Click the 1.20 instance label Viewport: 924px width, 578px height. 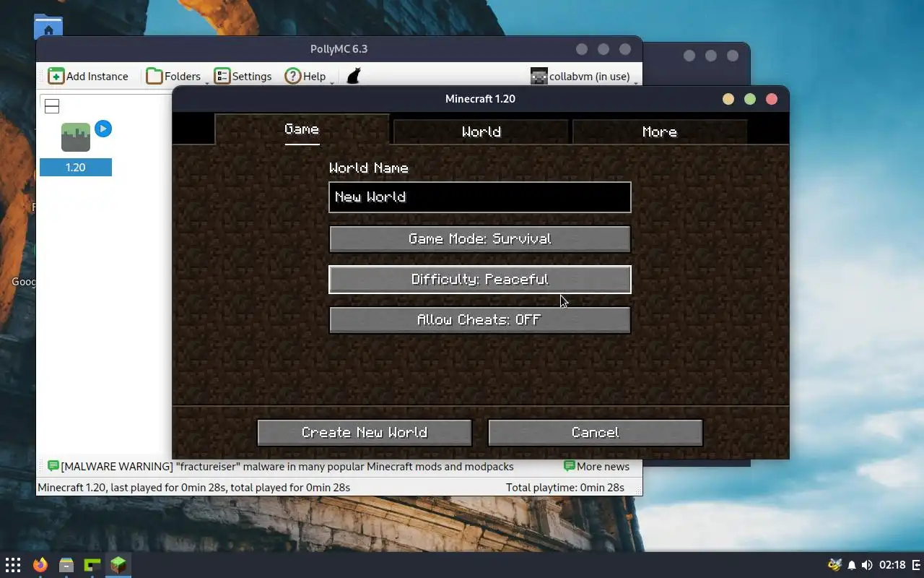click(x=76, y=168)
